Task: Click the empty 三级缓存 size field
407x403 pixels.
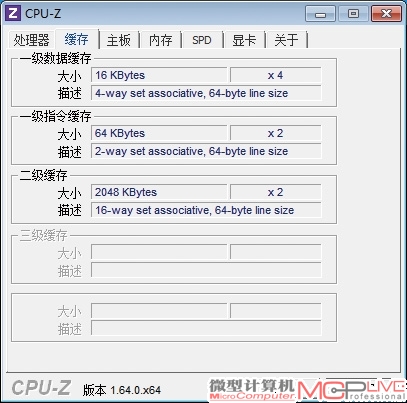Action: pyautogui.click(x=159, y=252)
